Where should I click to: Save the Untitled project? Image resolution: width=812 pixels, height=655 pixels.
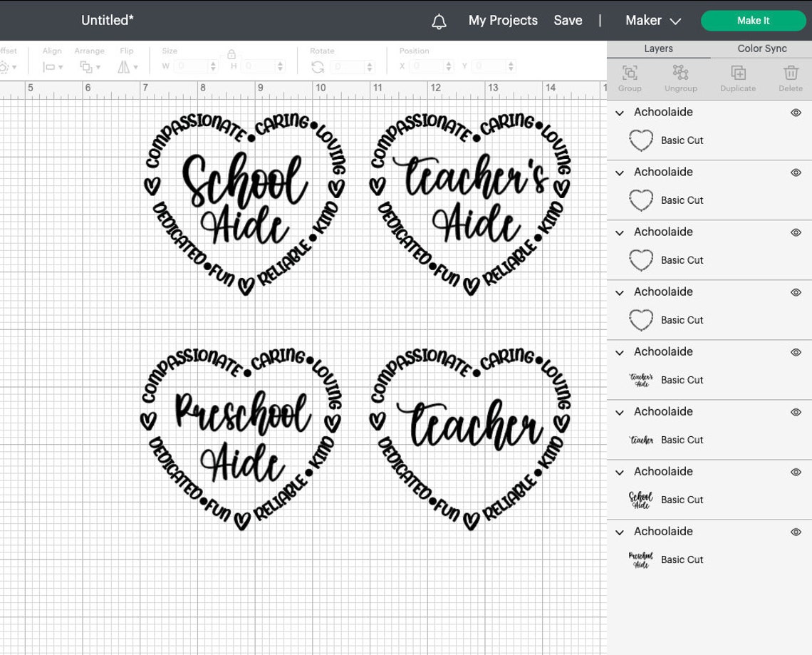[x=568, y=21]
